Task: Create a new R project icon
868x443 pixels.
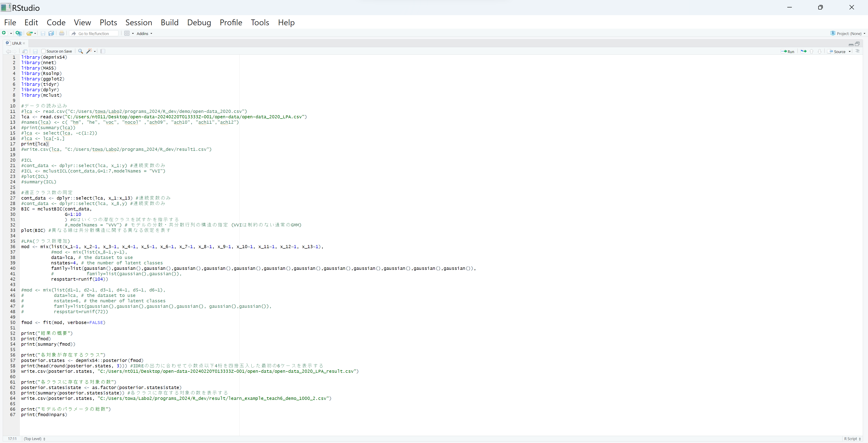Action: point(19,33)
